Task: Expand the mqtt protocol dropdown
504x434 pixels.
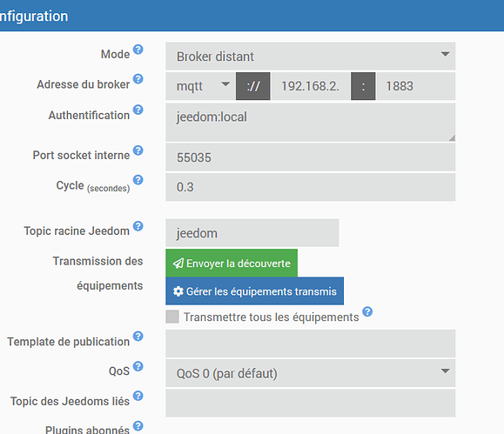Action: 201,86
